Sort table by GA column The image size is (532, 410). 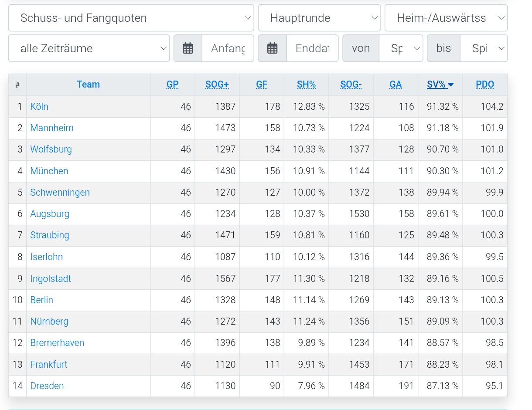click(396, 85)
